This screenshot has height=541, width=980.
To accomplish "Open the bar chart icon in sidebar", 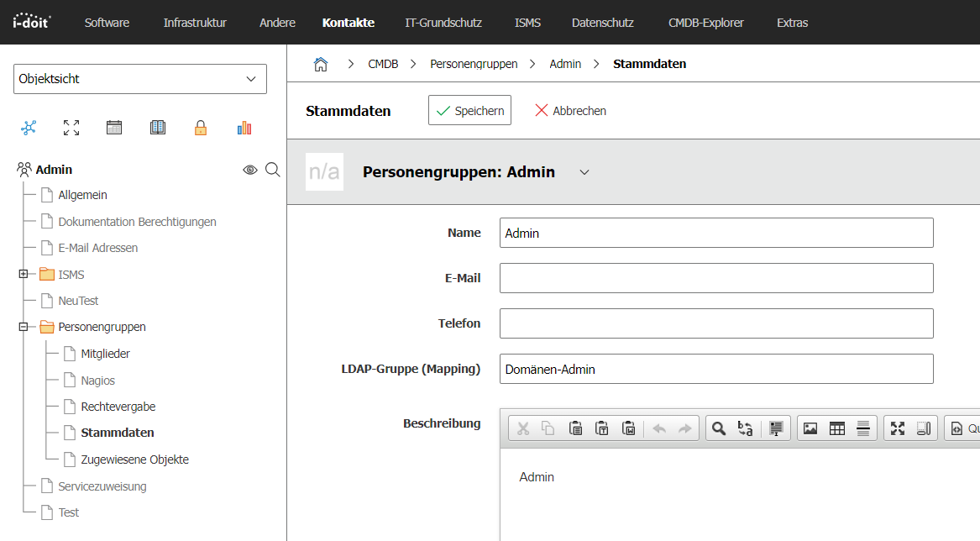I will [x=244, y=129].
